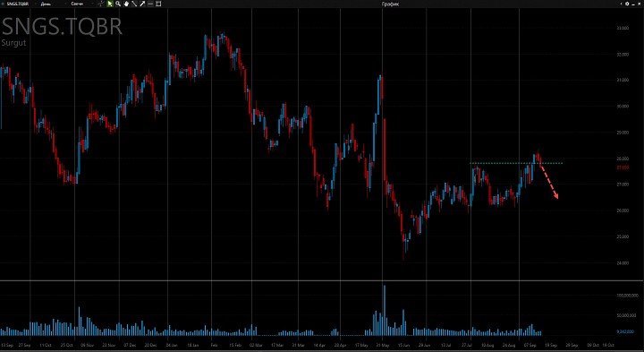Click the 32,000 price axis label

623,55
